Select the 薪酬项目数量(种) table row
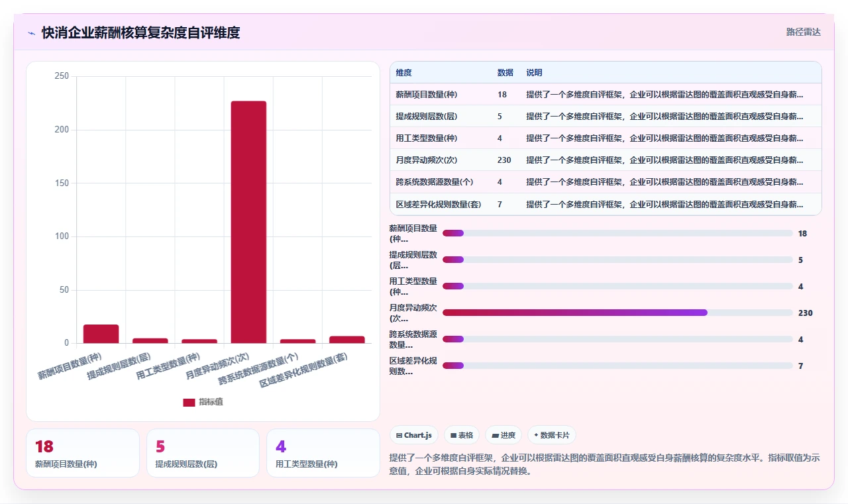848x504 pixels. click(x=606, y=95)
